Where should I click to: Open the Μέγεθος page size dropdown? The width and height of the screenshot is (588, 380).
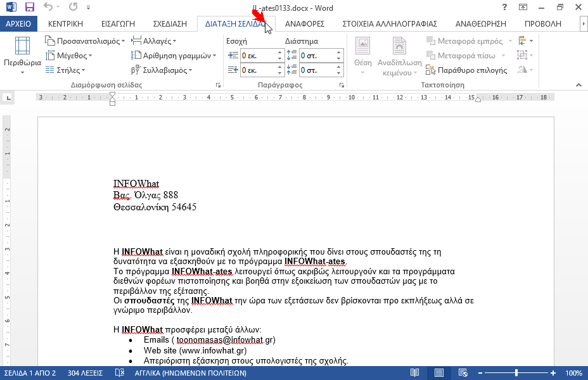point(69,56)
